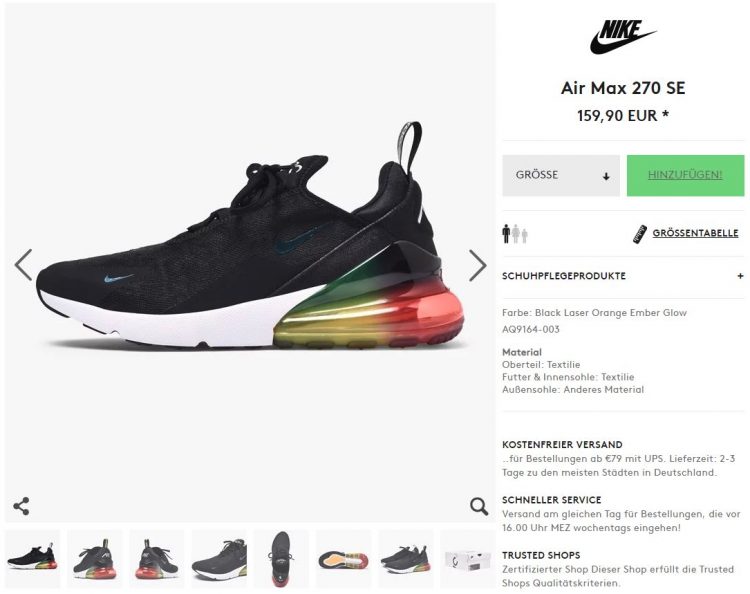Select the front-angle shoe thumbnail
The height and width of the screenshot is (594, 750).
click(x=219, y=559)
